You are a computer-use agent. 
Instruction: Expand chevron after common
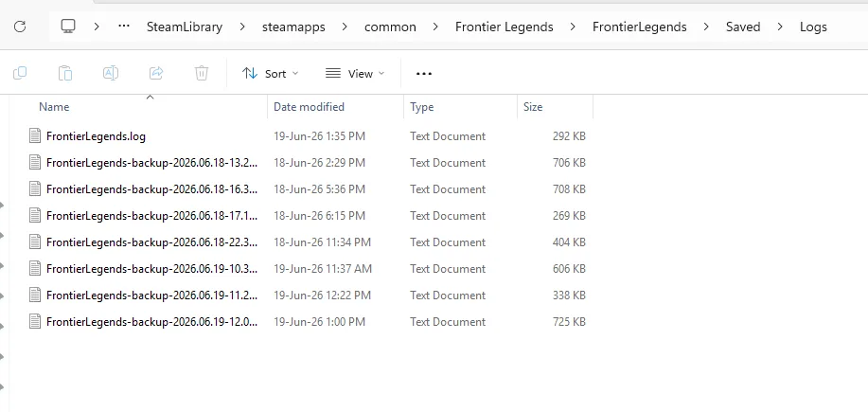(x=435, y=27)
